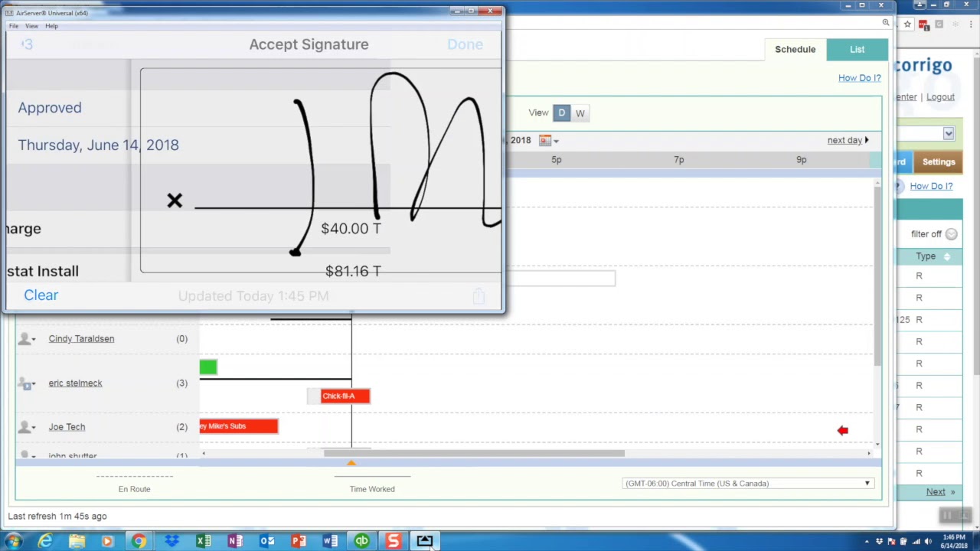Click the next day arrow icon
This screenshot has height=551, width=980.
[x=867, y=140]
